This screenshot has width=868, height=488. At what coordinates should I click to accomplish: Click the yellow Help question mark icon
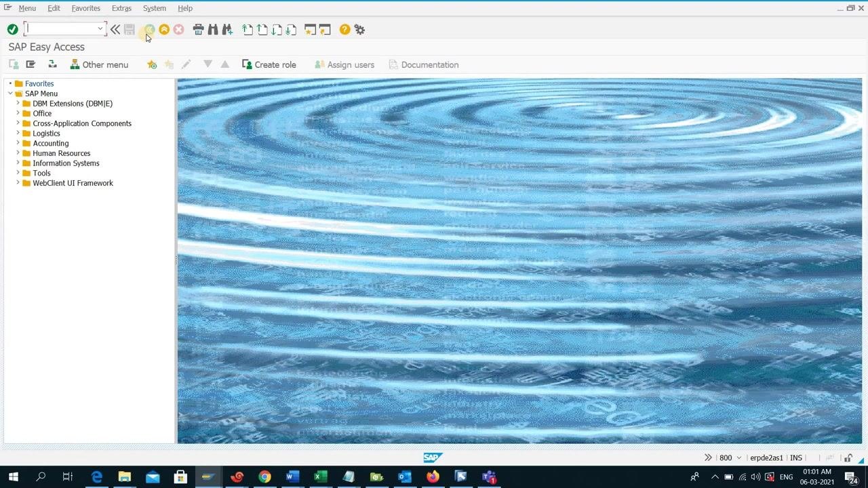(x=344, y=29)
